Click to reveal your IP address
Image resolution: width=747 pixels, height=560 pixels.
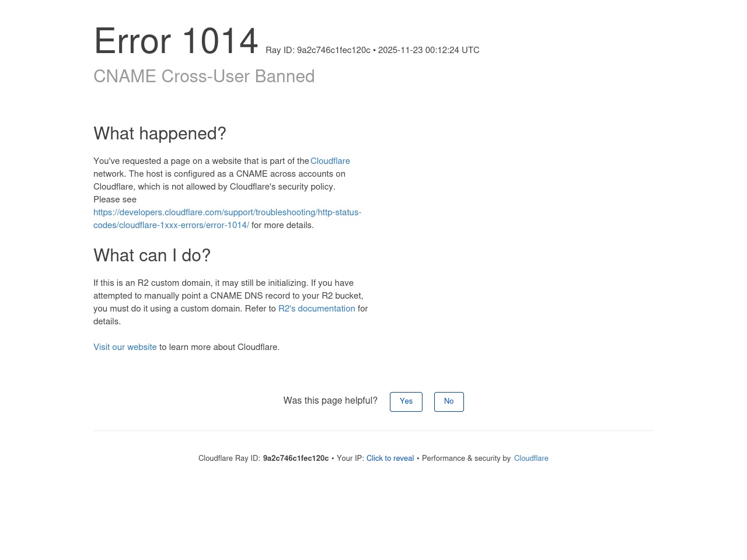click(390, 459)
